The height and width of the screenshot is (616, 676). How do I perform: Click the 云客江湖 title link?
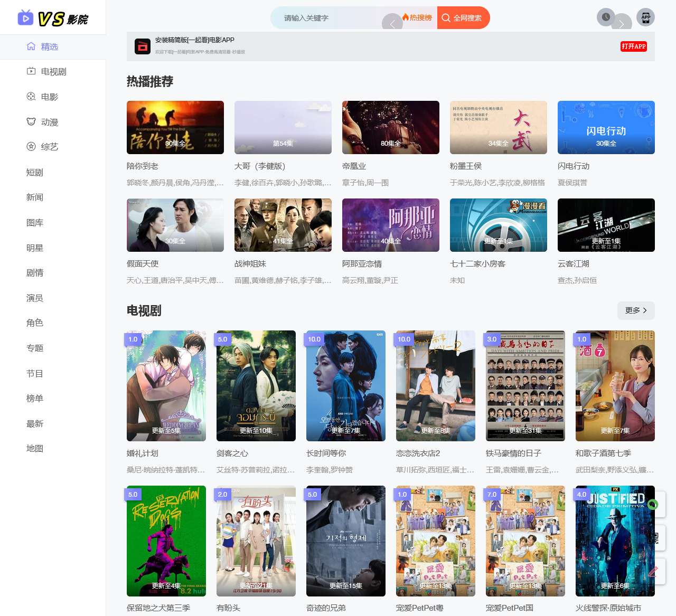pyautogui.click(x=574, y=263)
